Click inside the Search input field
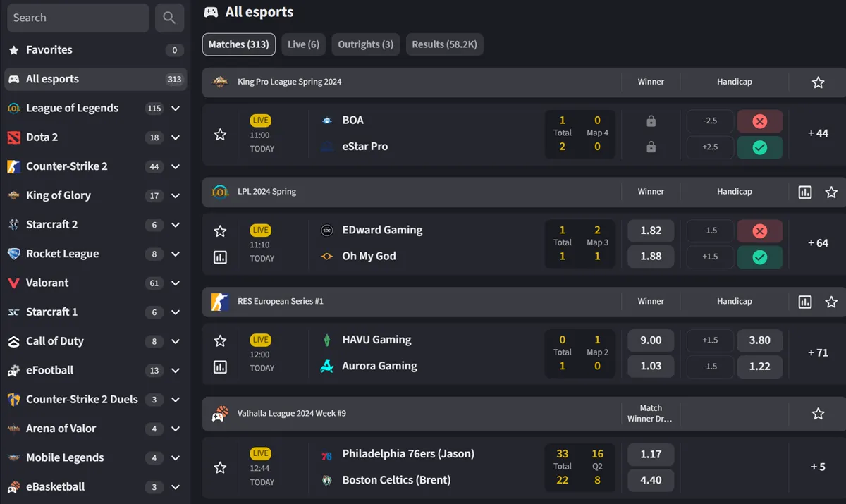This screenshot has width=846, height=504. point(78,18)
